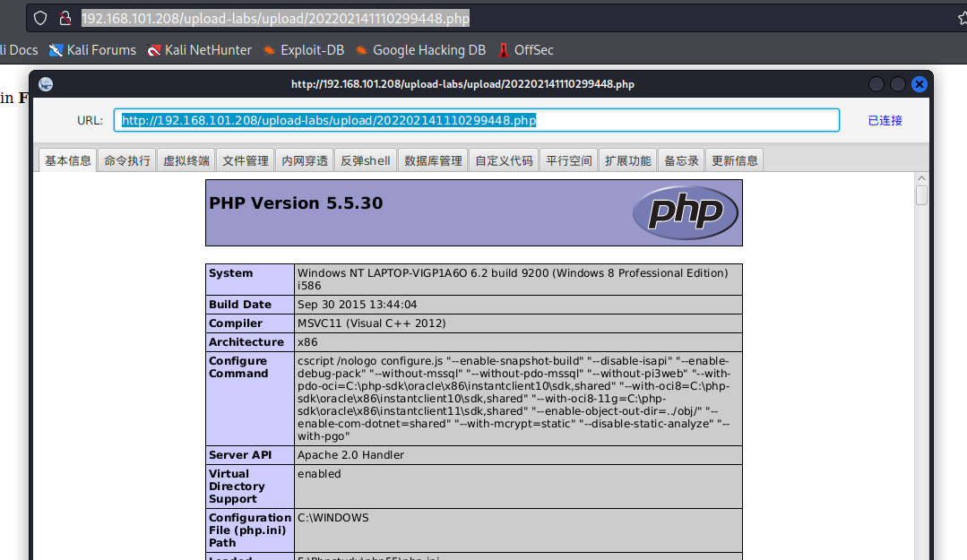The width and height of the screenshot is (967, 560).
Task: Switch to the 备忘录 tab
Action: coord(681,161)
